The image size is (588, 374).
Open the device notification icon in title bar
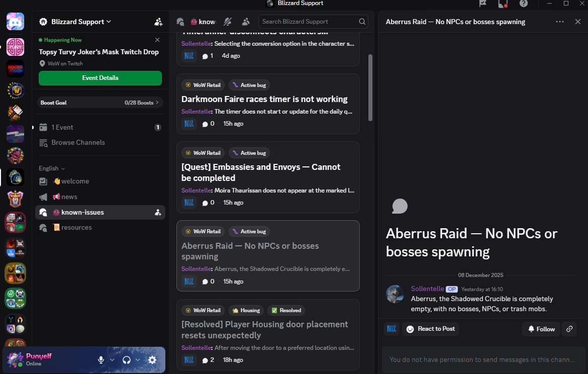(x=503, y=4)
